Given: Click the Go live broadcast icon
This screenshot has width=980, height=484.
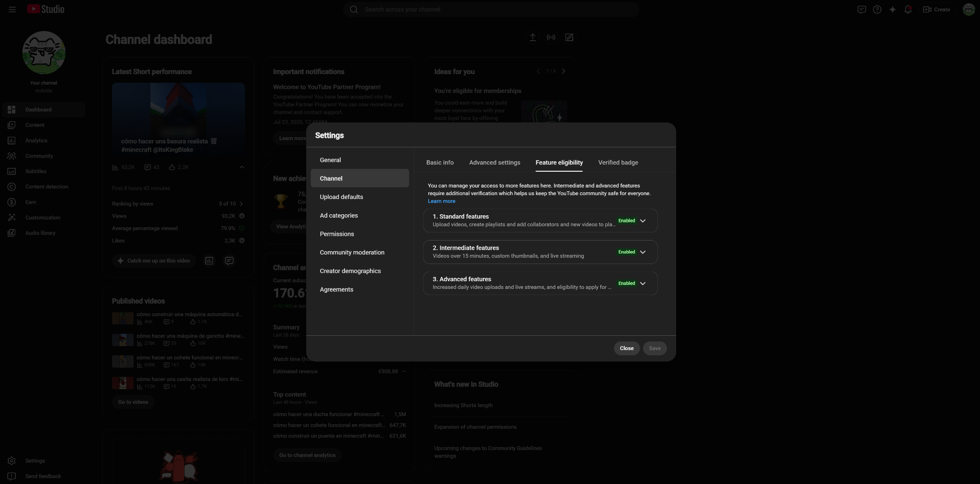Looking at the screenshot, I should tap(551, 37).
